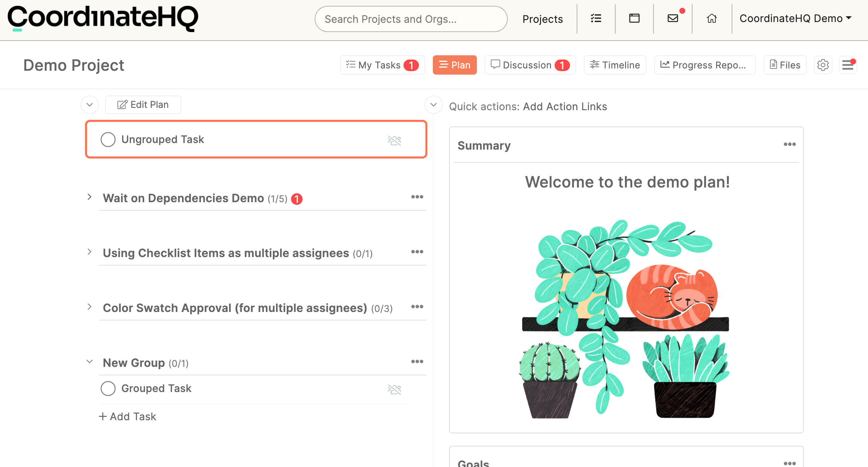The height and width of the screenshot is (467, 868).
Task: Click the Demo Project title
Action: click(x=74, y=65)
